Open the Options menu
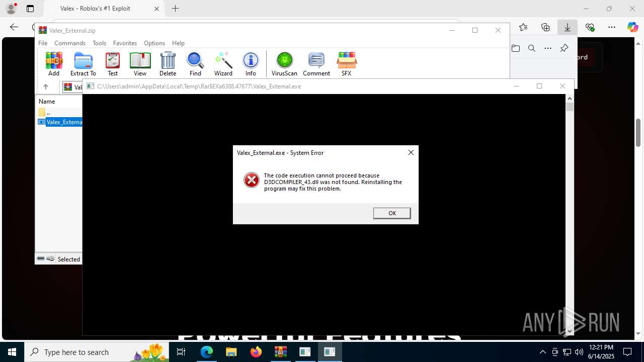The image size is (644, 362). coord(154,43)
